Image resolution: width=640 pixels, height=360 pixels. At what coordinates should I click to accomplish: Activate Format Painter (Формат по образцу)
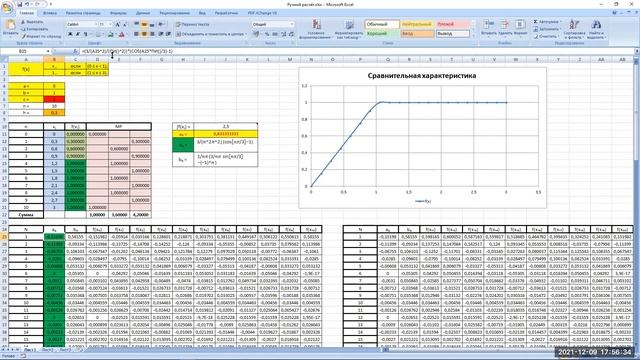40,36
